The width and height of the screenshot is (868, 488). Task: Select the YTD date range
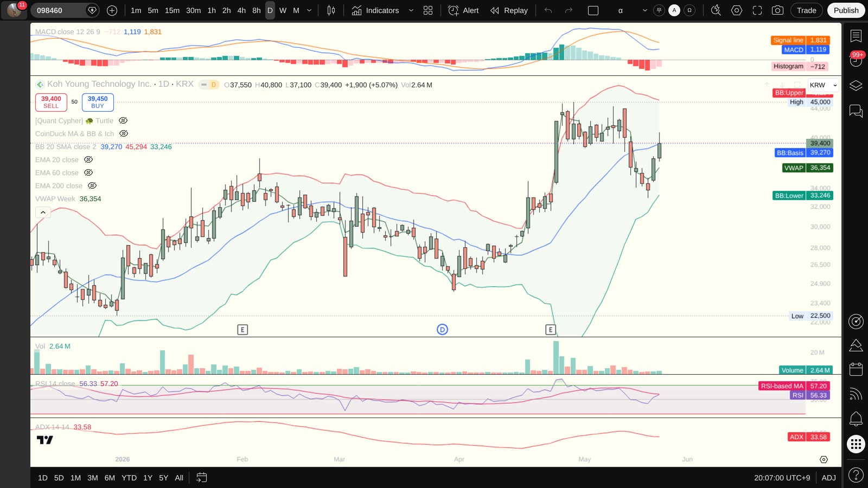129,478
